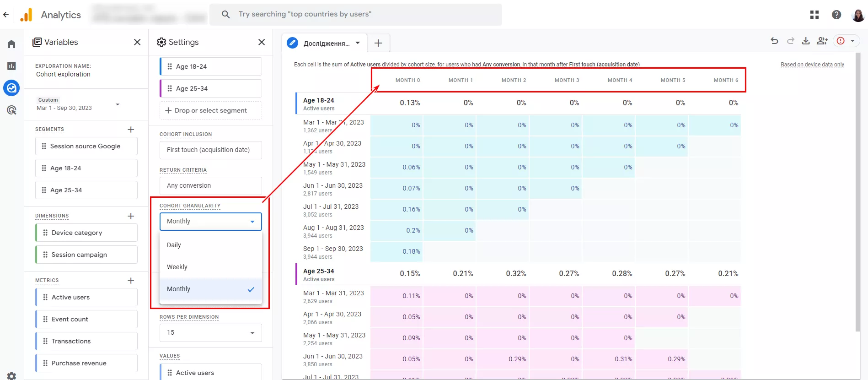The height and width of the screenshot is (380, 868).
Task: Select the checked Monthly option
Action: point(211,289)
